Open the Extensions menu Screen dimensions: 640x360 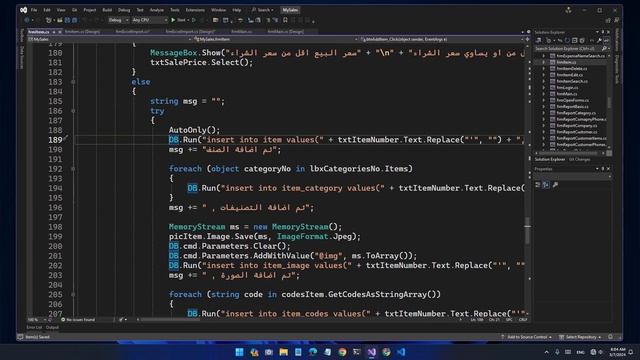[195, 10]
